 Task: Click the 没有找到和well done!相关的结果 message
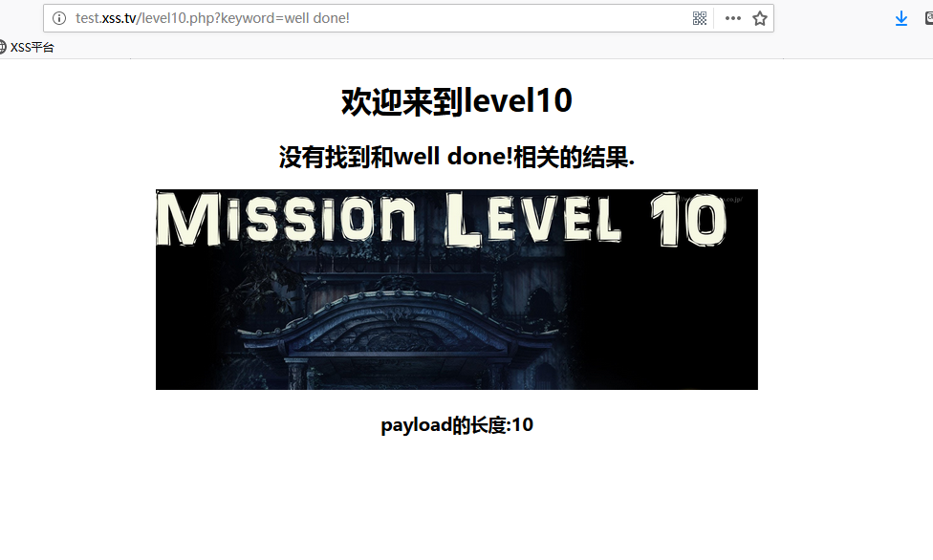[456, 157]
